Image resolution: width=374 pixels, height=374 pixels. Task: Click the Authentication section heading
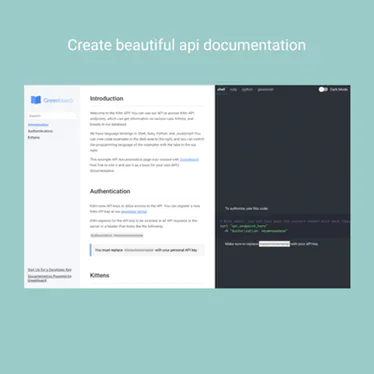coord(110,191)
